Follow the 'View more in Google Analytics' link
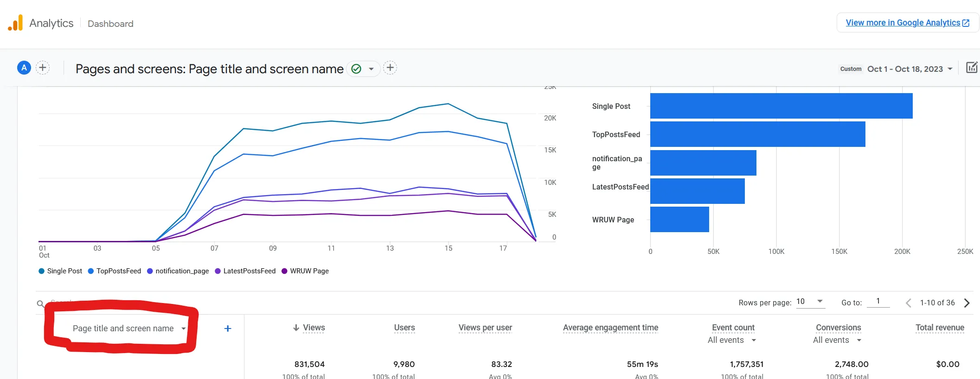 907,23
